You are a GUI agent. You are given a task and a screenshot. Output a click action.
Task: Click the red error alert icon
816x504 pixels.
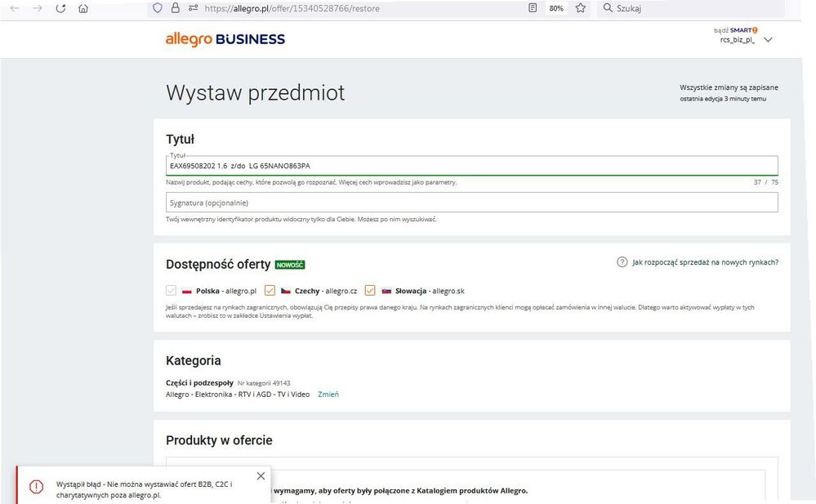(x=37, y=487)
